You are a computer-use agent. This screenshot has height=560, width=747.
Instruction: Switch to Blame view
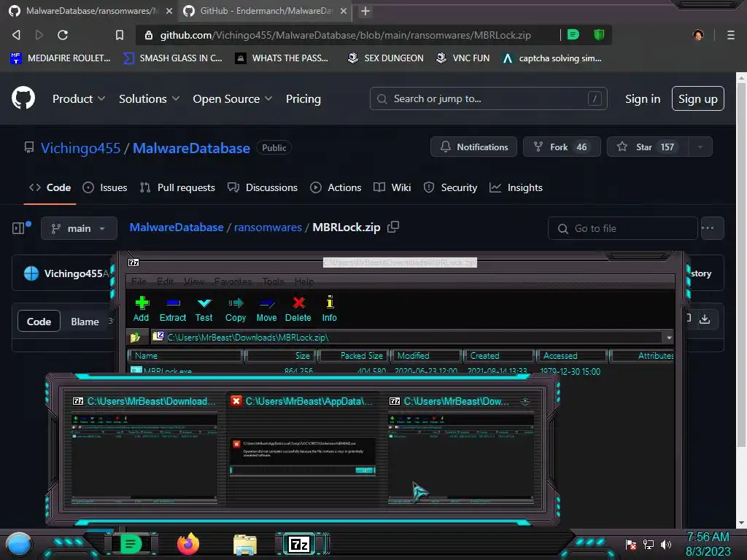[85, 322]
